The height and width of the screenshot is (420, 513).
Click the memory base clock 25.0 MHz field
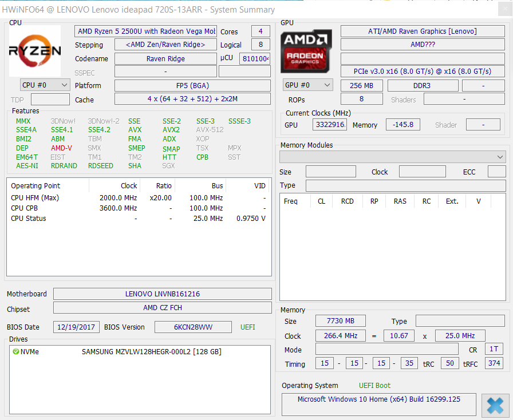tap(460, 336)
